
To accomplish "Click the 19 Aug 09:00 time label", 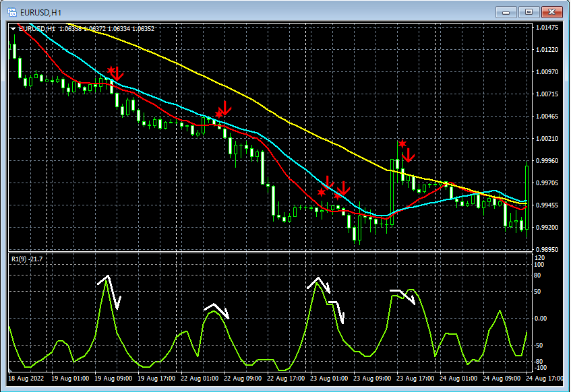I will click(113, 378).
